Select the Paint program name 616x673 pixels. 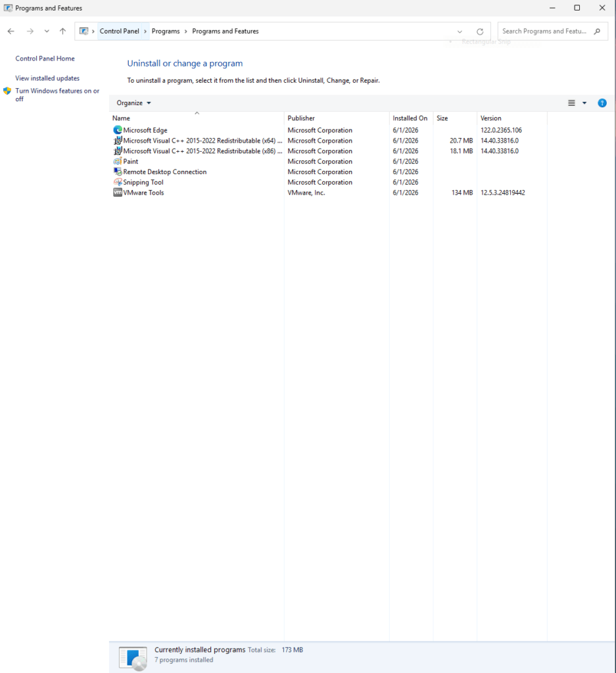(131, 162)
